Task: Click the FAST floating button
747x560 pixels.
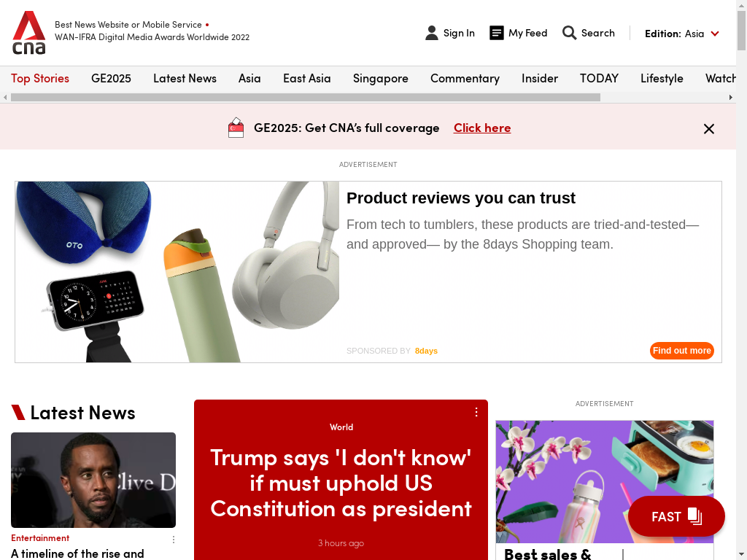Action: coord(676,516)
